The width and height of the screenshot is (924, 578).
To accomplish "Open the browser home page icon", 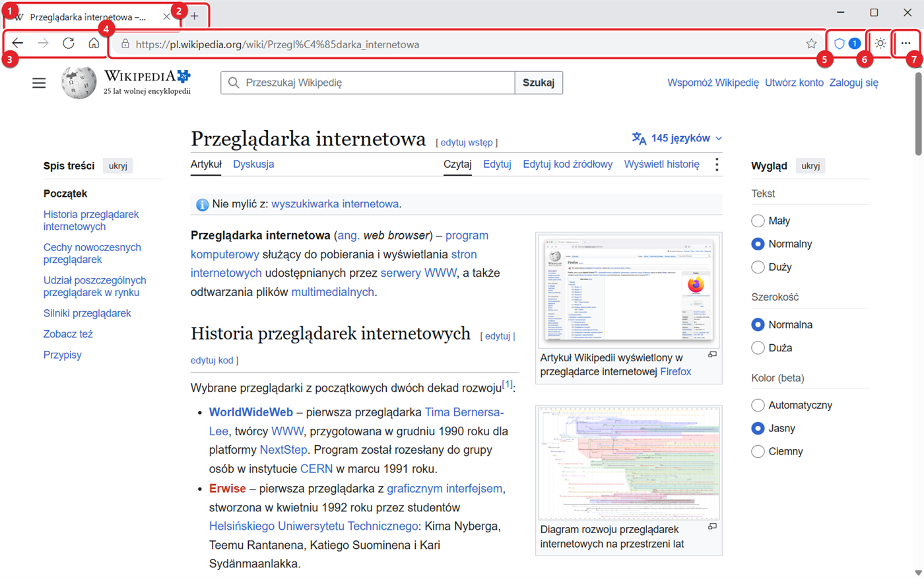I will click(x=94, y=44).
